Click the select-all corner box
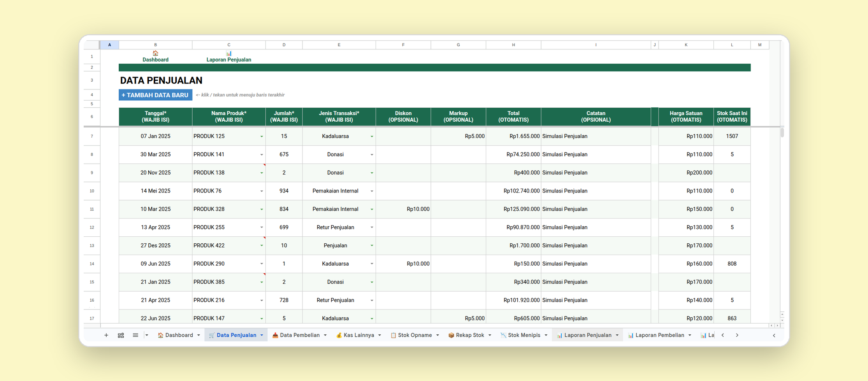 (92, 45)
